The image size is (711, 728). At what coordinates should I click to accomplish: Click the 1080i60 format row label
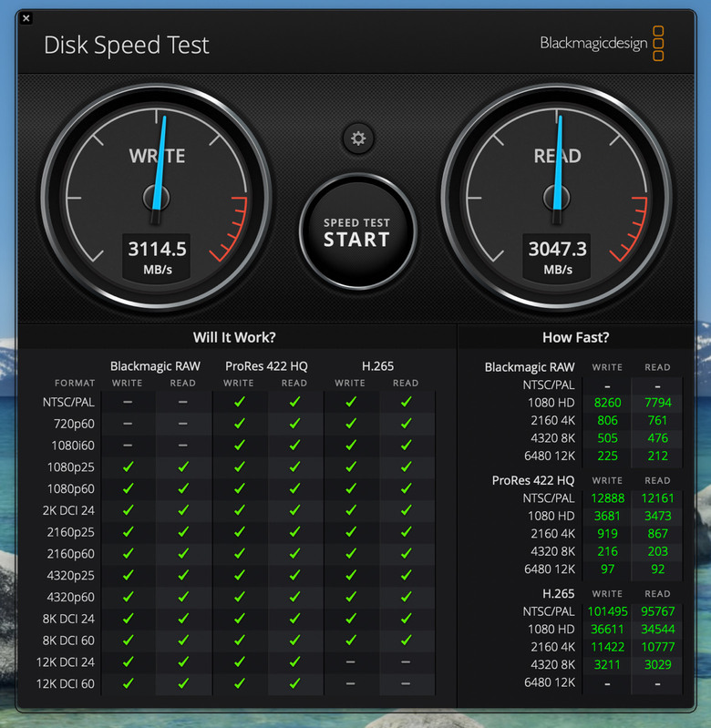pyautogui.click(x=73, y=446)
